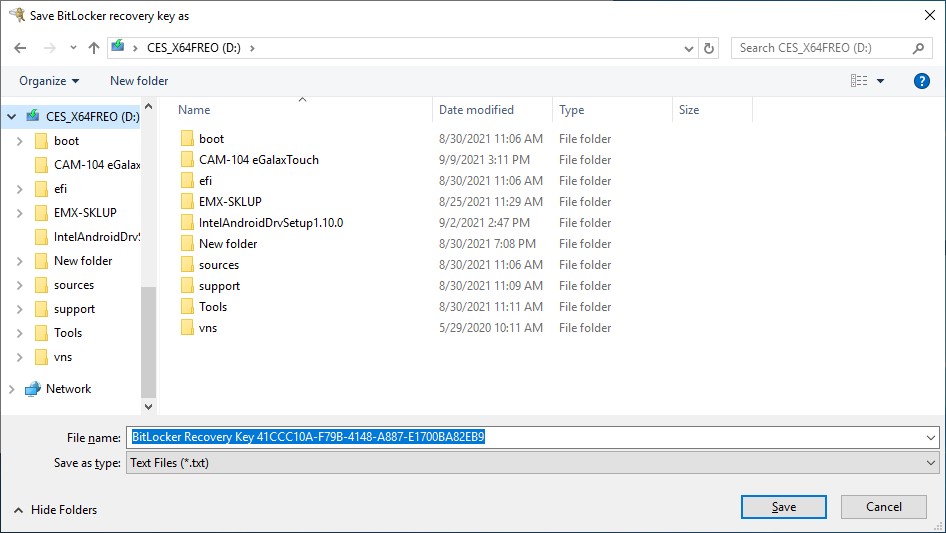The height and width of the screenshot is (533, 946).
Task: Click the Search CES_X64FREO (D:) box
Action: [822, 48]
